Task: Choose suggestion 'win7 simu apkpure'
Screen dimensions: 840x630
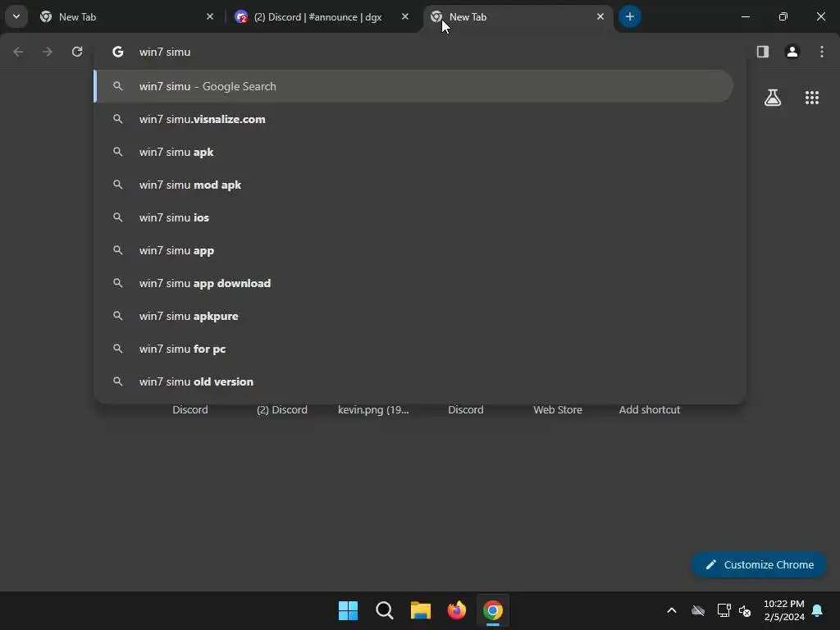Action: tap(413, 316)
